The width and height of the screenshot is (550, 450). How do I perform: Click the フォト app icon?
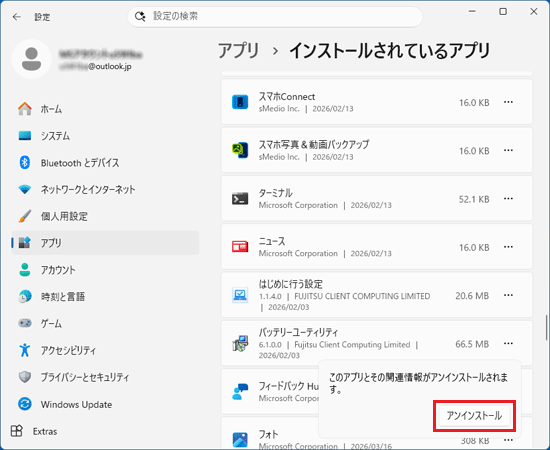click(240, 440)
